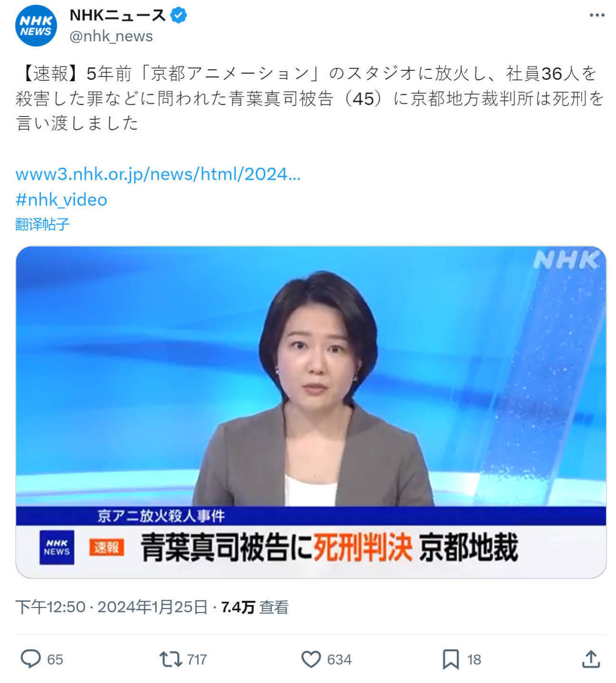Click the post timestamp 下午12:50
This screenshot has width=616, height=683.
[51, 607]
